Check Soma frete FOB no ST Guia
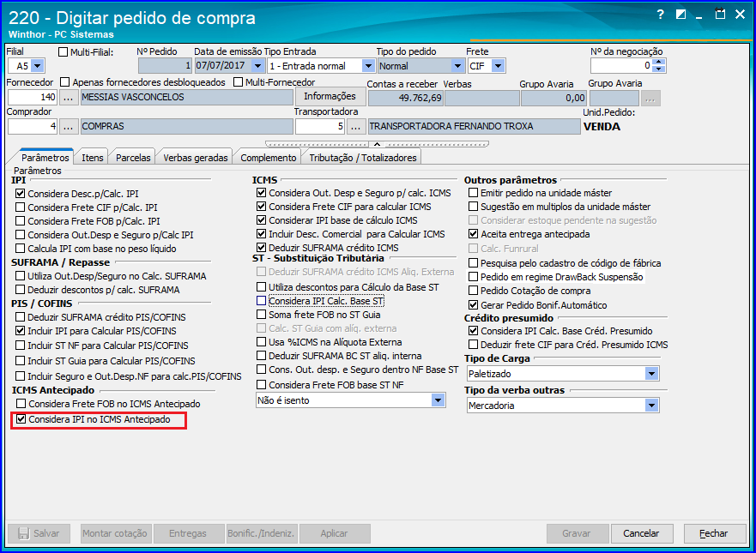 click(261, 315)
